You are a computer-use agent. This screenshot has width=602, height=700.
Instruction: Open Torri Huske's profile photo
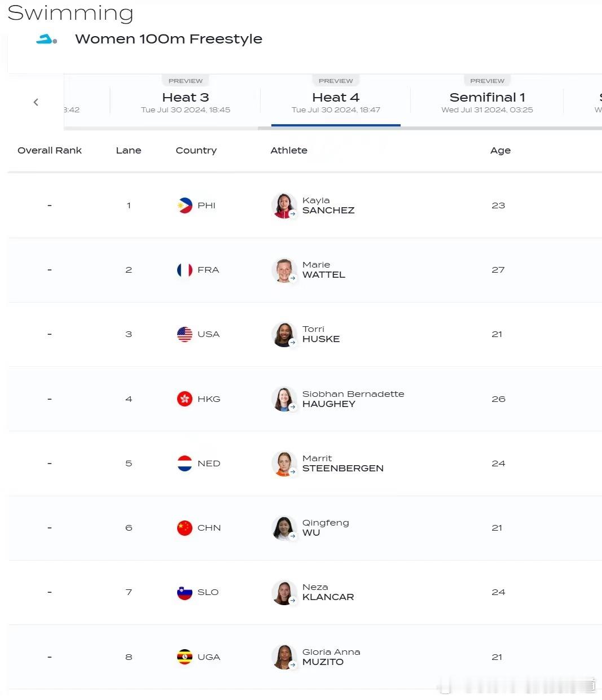(x=284, y=334)
